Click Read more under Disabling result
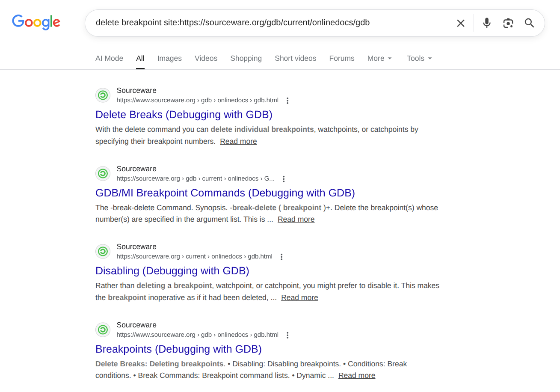This screenshot has height=392, width=560. pyautogui.click(x=299, y=297)
